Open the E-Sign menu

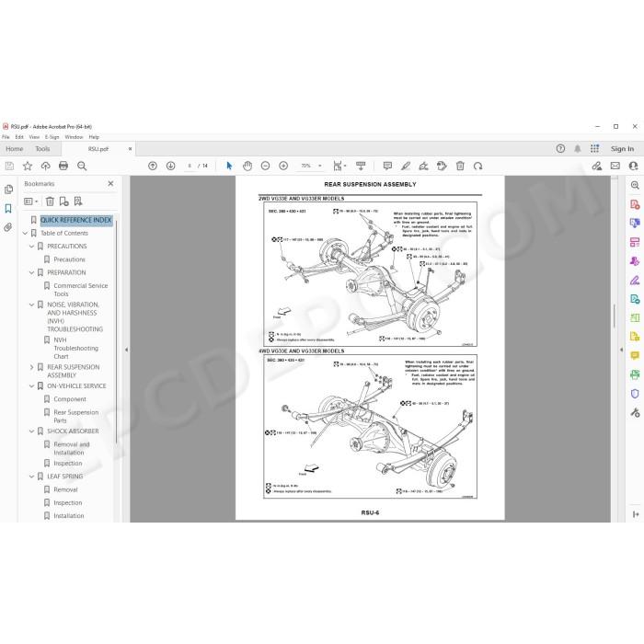point(52,137)
